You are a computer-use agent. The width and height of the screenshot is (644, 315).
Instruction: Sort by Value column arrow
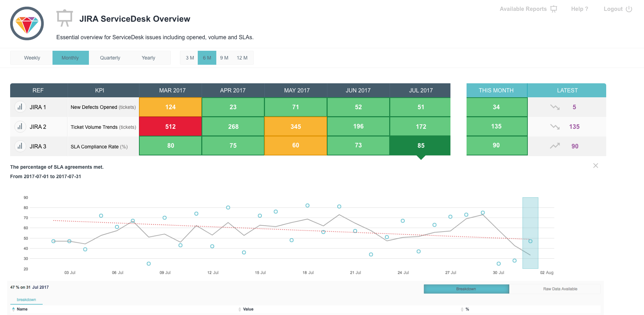(240, 309)
